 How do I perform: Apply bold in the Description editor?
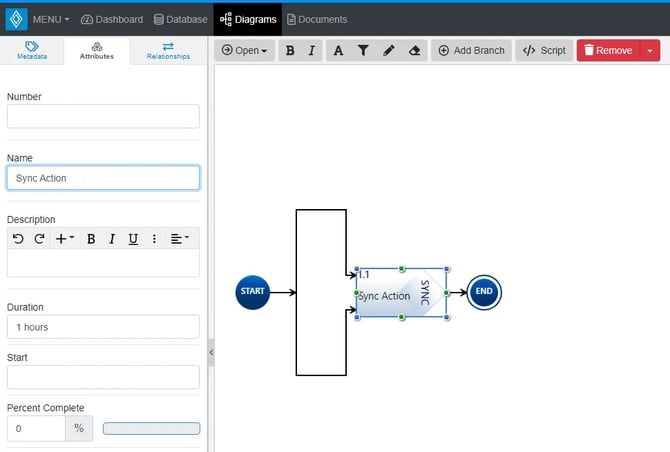click(x=91, y=239)
